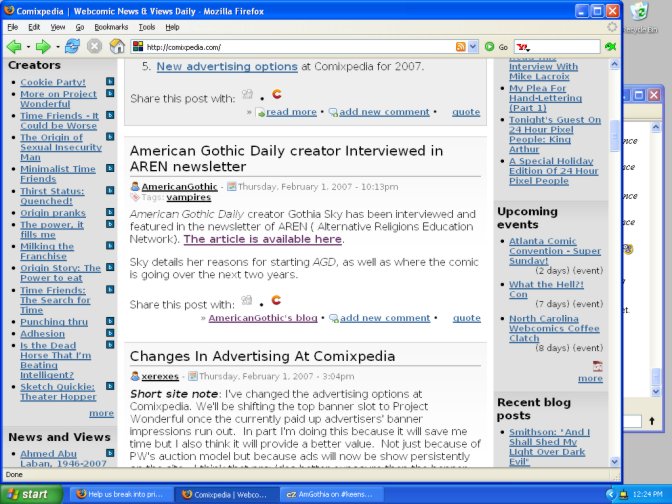Click blog icon beside Punching thru

(x=110, y=321)
